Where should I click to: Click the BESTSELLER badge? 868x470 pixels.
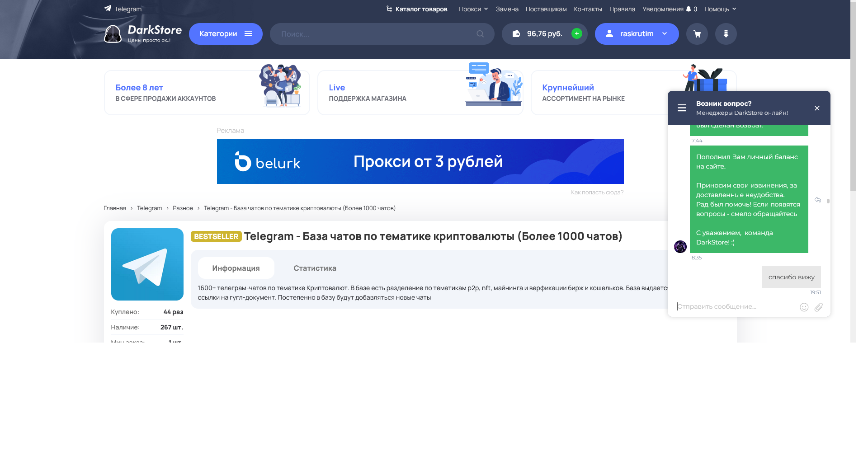tap(216, 236)
